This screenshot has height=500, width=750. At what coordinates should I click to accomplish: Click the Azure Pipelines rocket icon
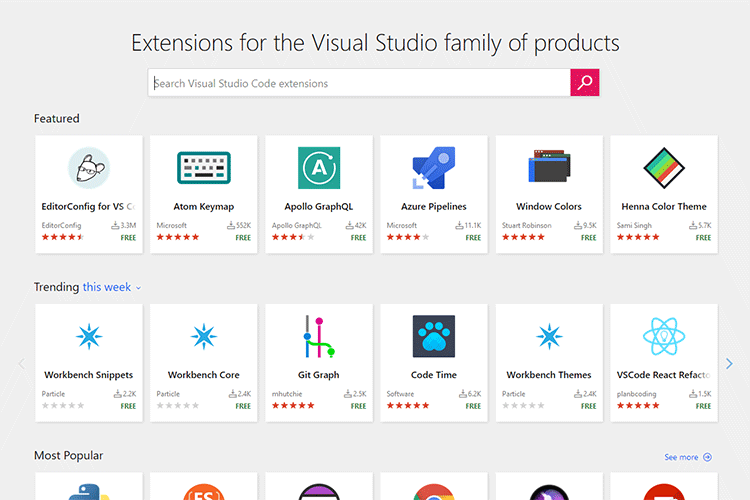pyautogui.click(x=434, y=168)
